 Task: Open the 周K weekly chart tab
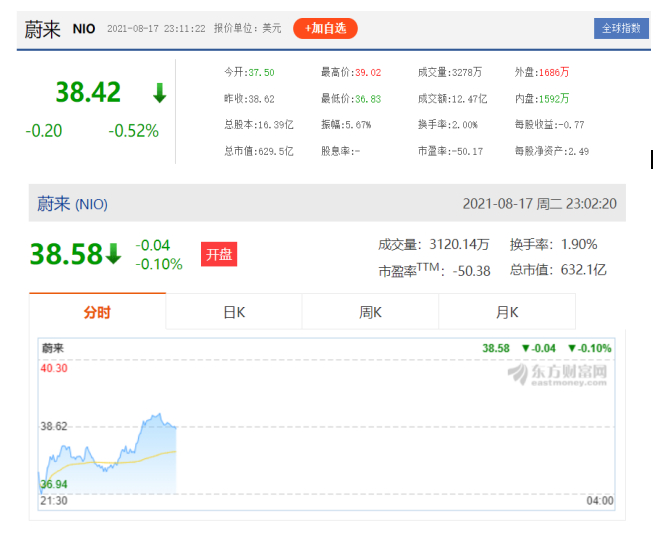370,312
